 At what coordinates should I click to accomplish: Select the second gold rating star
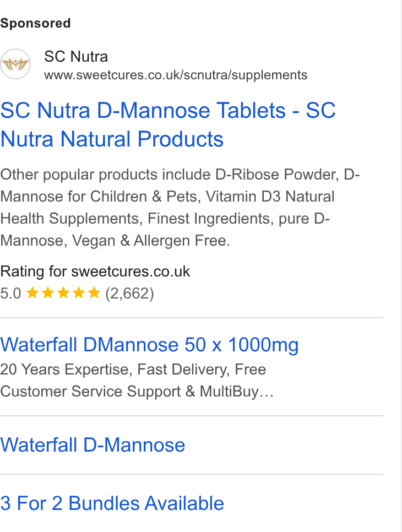[48, 292]
